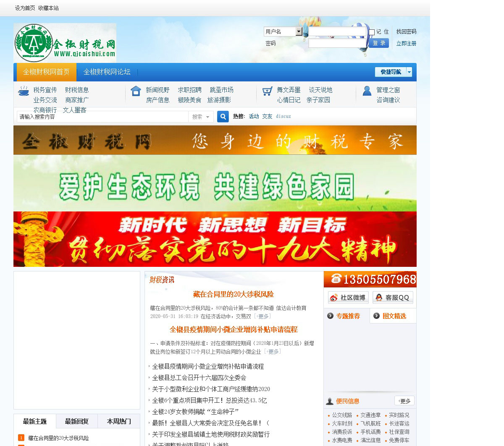Click the person category icon
The height and width of the screenshot is (446, 504).
(x=367, y=91)
